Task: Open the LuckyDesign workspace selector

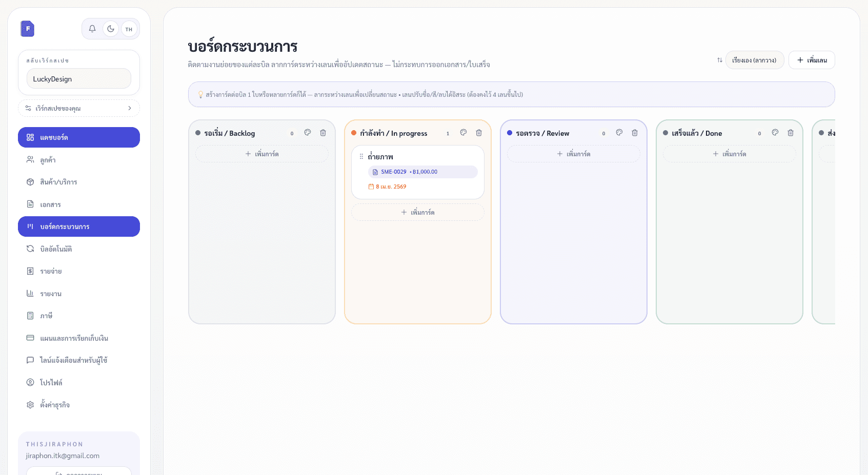Action: [78, 78]
